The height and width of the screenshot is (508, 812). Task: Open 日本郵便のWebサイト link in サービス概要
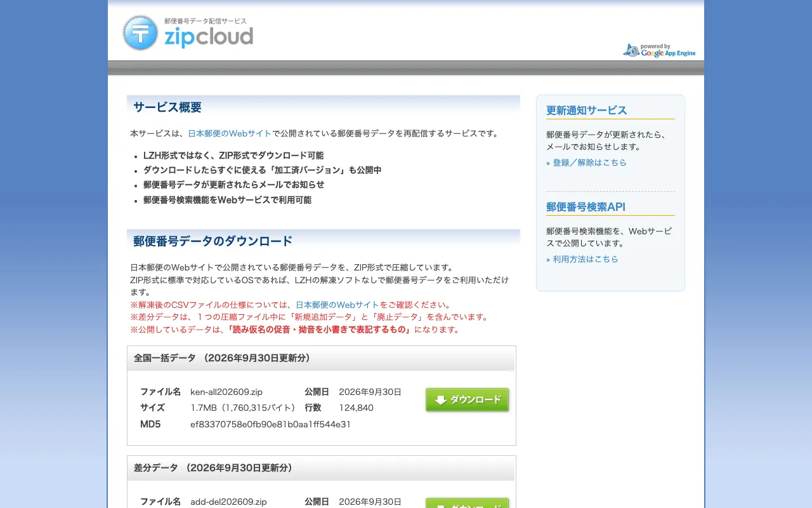pyautogui.click(x=230, y=133)
